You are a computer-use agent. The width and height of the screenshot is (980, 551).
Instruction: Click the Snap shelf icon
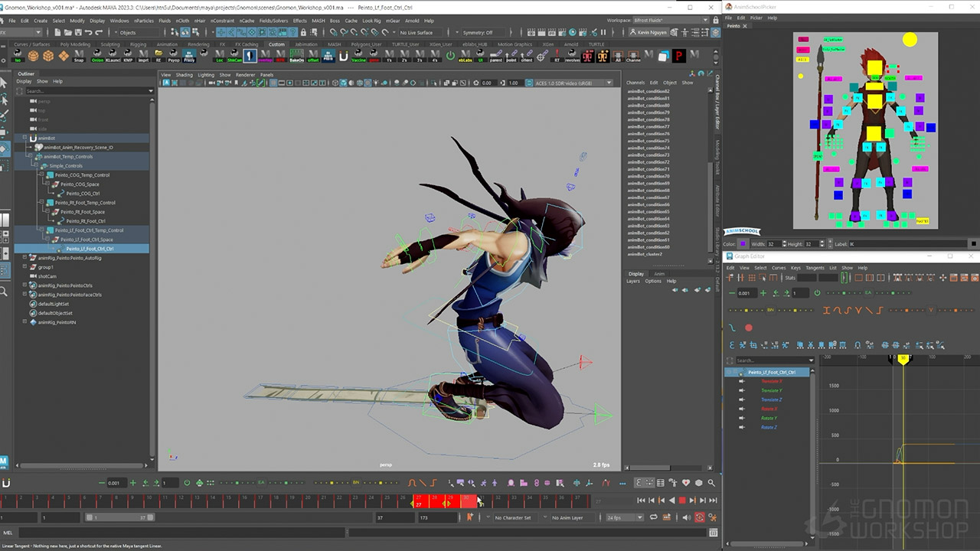click(x=79, y=56)
